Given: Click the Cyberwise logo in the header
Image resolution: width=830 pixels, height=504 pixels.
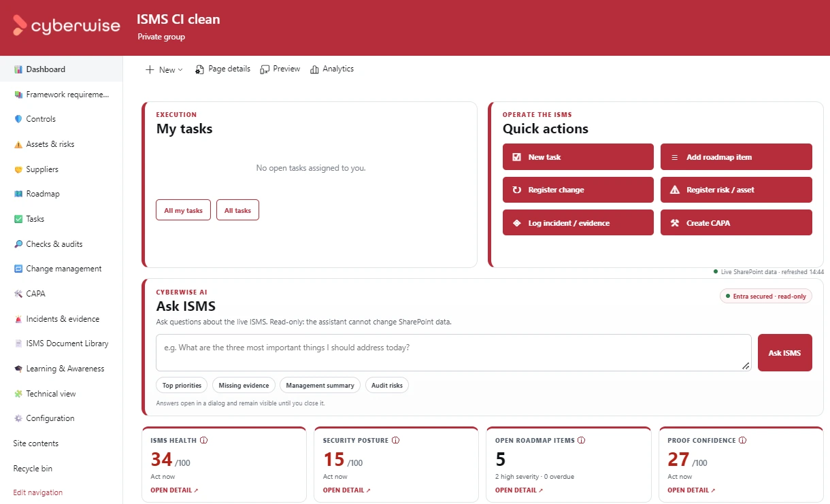Looking at the screenshot, I should 67,26.
